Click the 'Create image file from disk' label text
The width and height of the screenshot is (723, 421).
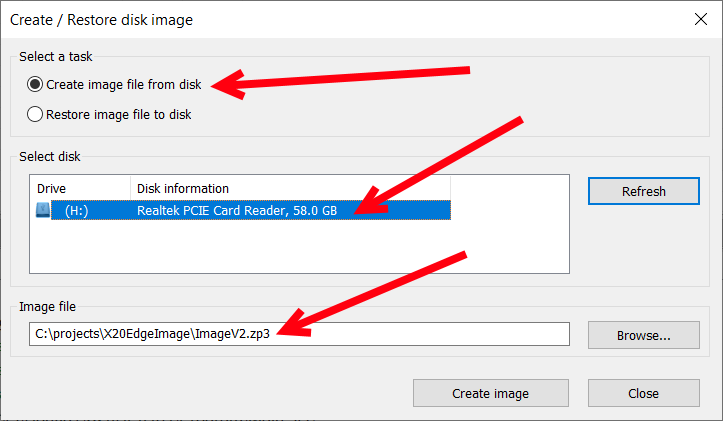[x=123, y=85]
